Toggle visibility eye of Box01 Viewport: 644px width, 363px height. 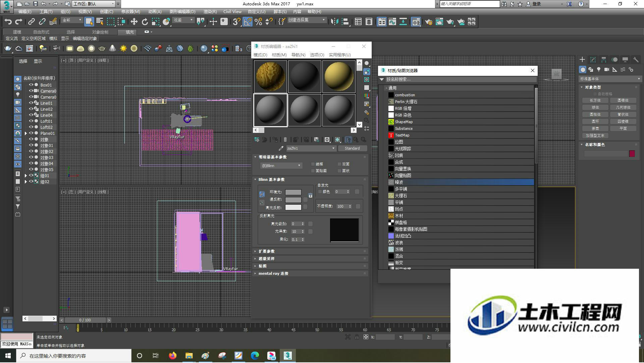click(31, 85)
